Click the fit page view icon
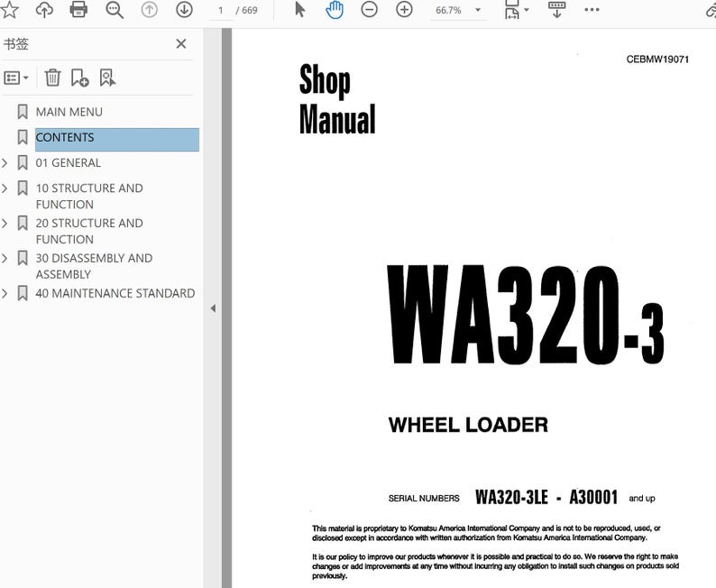 click(512, 10)
